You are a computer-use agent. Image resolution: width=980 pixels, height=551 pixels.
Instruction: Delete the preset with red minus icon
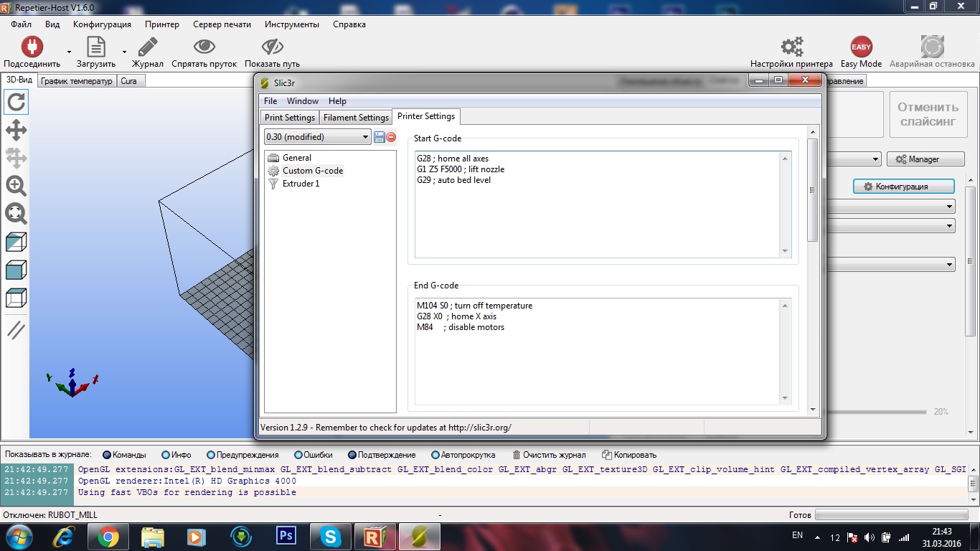coord(391,137)
